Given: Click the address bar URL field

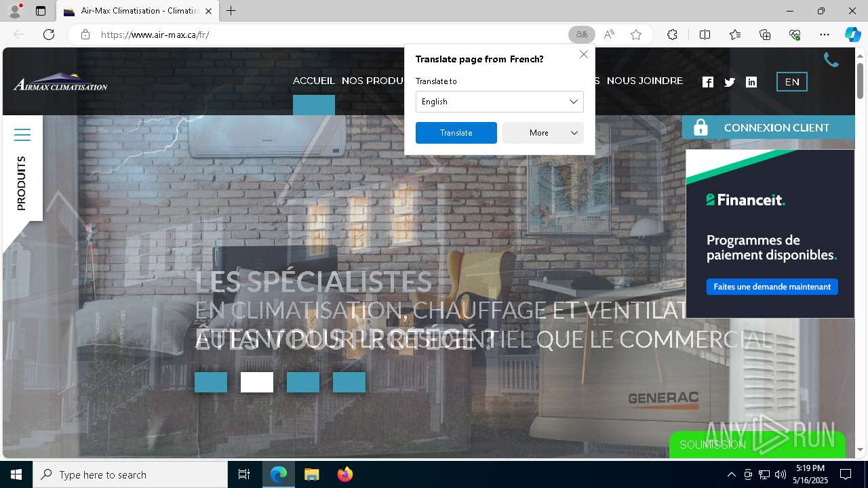Looking at the screenshot, I should (x=325, y=35).
